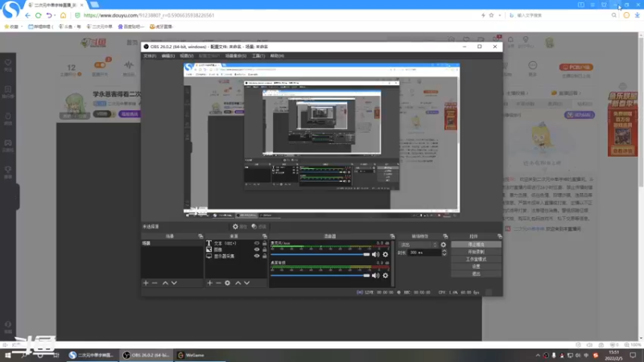Viewport: 644px width, 362px height.
Task: Open OBS Filters button next to Properties
Action: pyautogui.click(x=259, y=227)
